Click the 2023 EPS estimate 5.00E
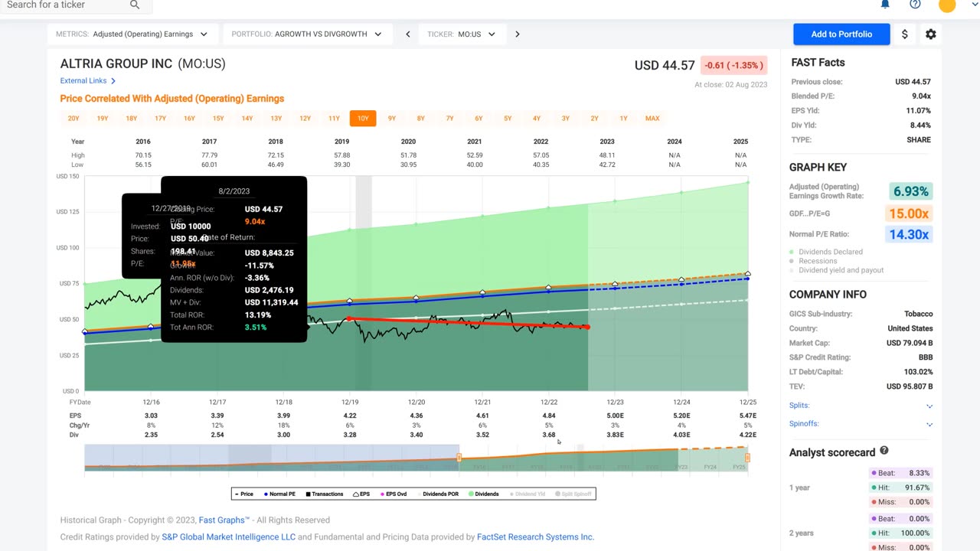 tap(615, 416)
